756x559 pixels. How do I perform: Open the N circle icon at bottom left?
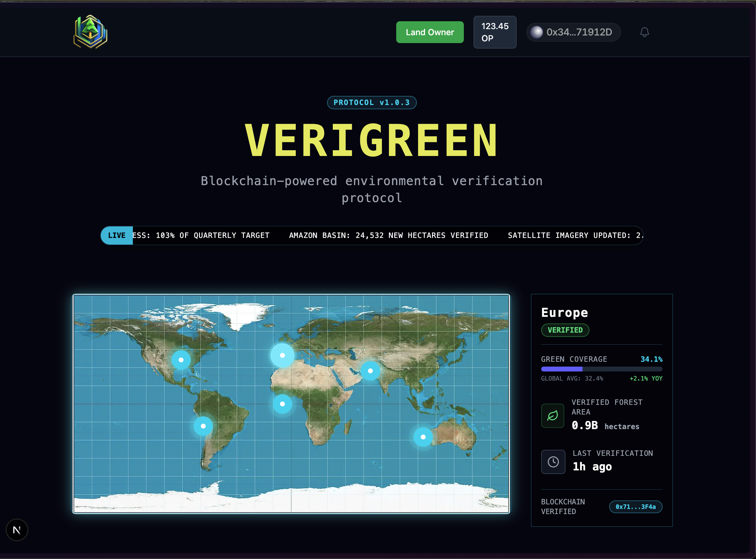pyautogui.click(x=17, y=530)
